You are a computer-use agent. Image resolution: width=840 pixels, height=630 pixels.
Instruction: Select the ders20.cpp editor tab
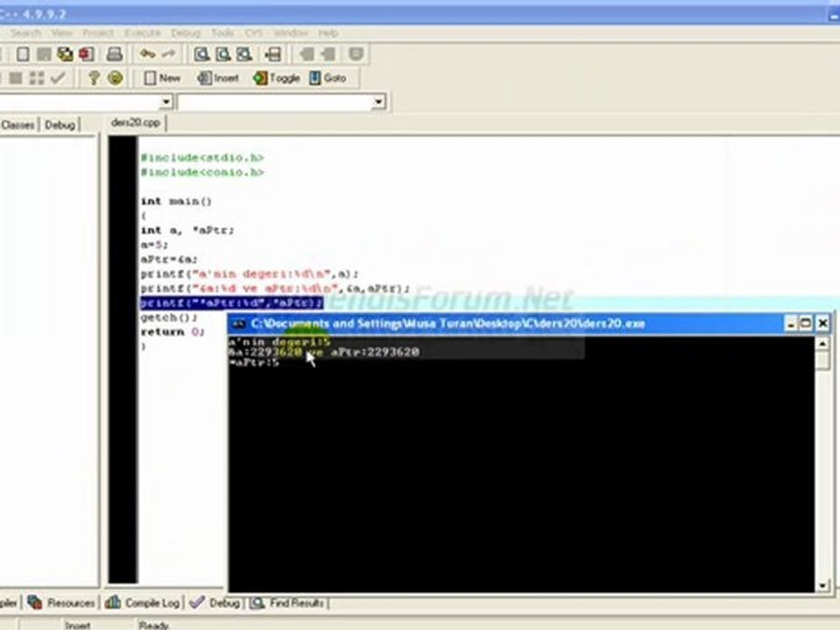point(136,122)
